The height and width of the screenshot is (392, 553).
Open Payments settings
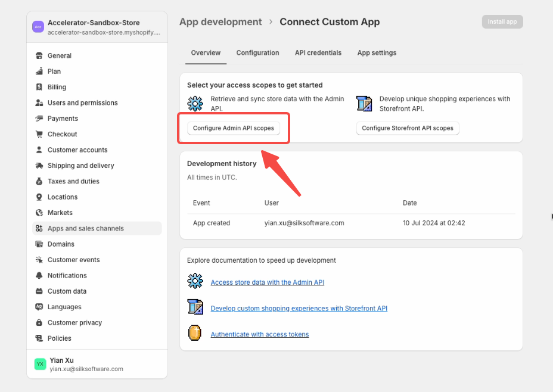(97, 119)
